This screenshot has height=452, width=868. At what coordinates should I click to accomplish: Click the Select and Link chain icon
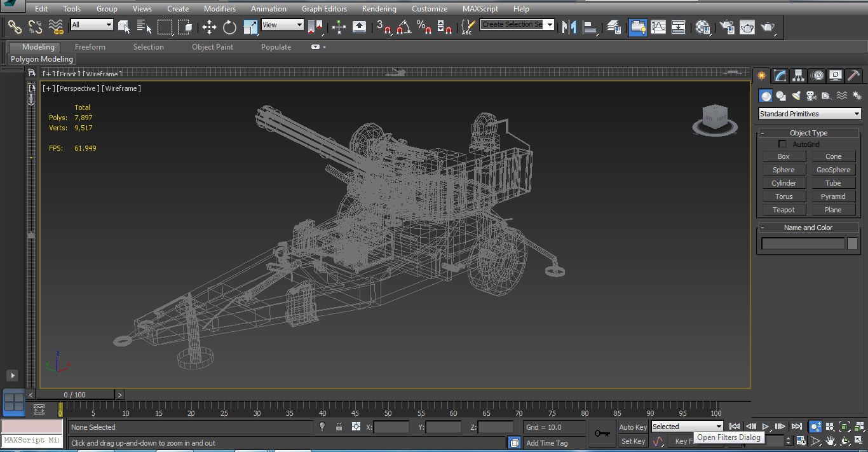click(15, 27)
